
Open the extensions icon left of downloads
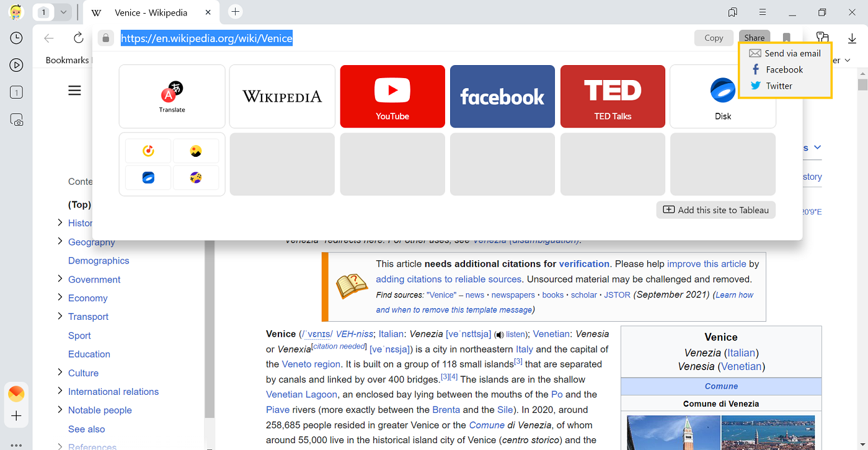822,38
